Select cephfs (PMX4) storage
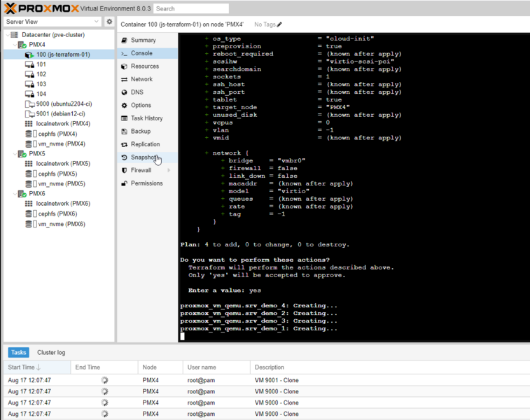The width and height of the screenshot is (530, 420). point(59,134)
